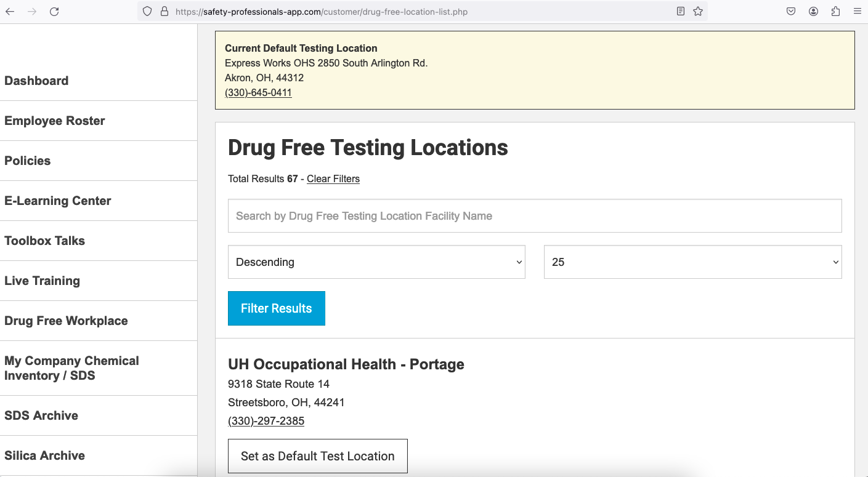The width and height of the screenshot is (868, 477).
Task: Open the shield tracking protection icon
Action: [147, 11]
